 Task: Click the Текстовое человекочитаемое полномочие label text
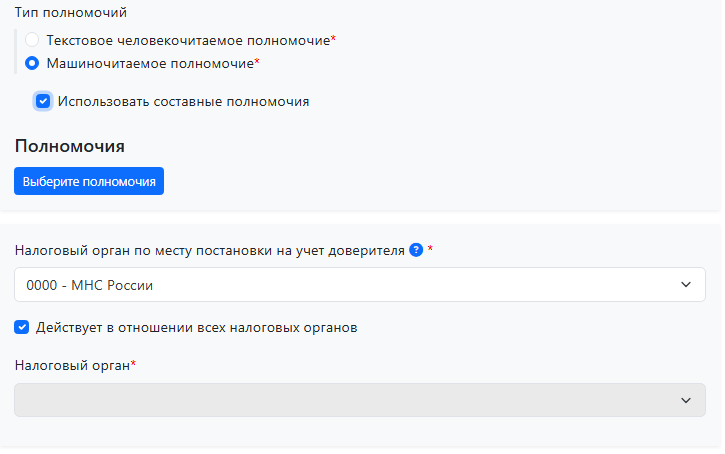[x=188, y=40]
